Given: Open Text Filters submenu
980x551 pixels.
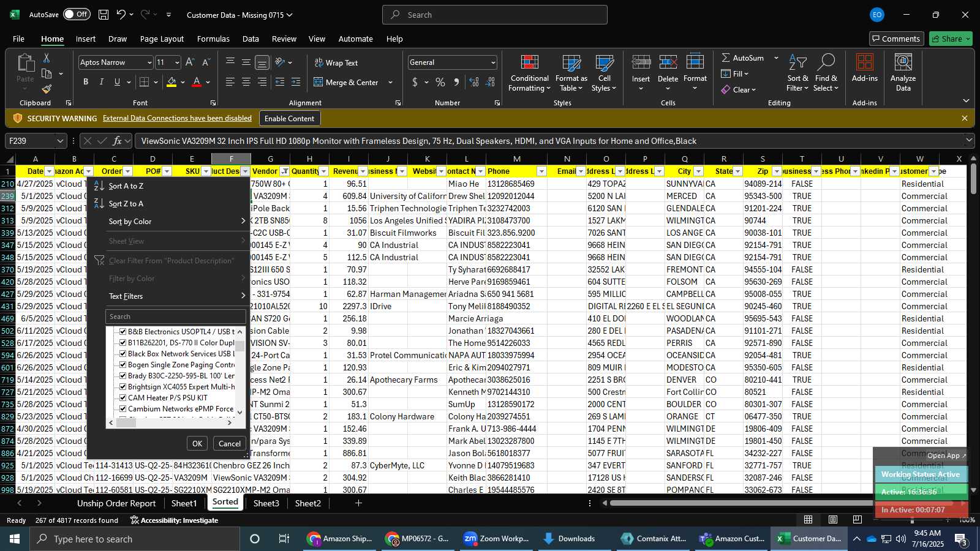Looking at the screenshot, I should (x=169, y=296).
